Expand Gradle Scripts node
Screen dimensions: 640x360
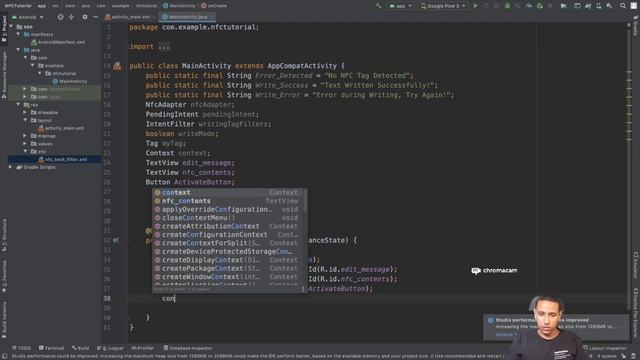pyautogui.click(x=11, y=167)
